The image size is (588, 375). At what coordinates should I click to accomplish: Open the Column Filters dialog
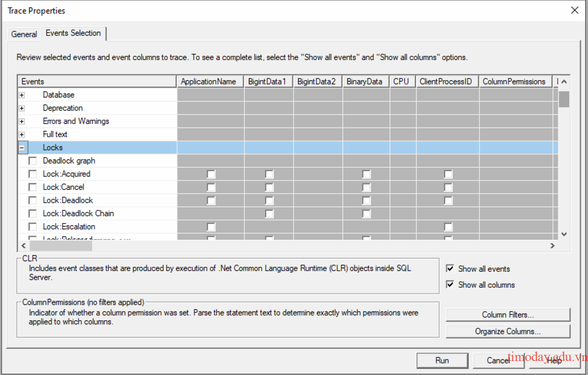click(507, 315)
